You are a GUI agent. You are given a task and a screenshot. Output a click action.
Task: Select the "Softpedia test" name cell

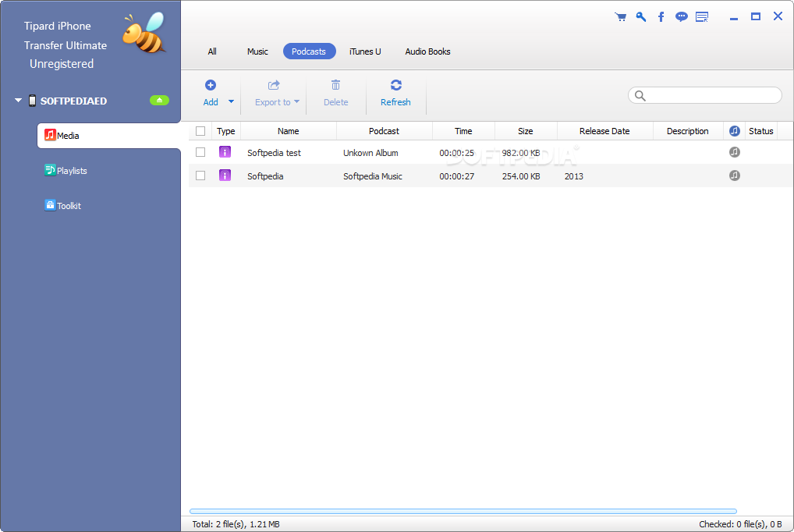pyautogui.click(x=274, y=153)
